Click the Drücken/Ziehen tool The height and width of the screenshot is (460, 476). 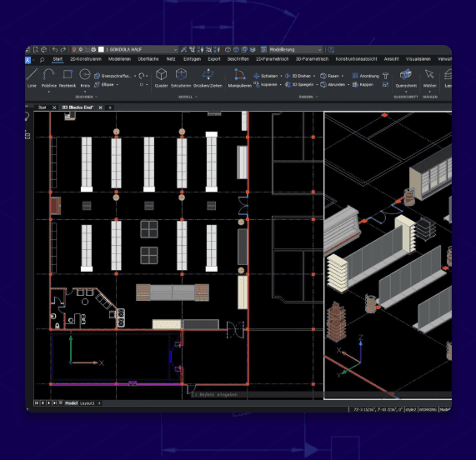click(208, 78)
